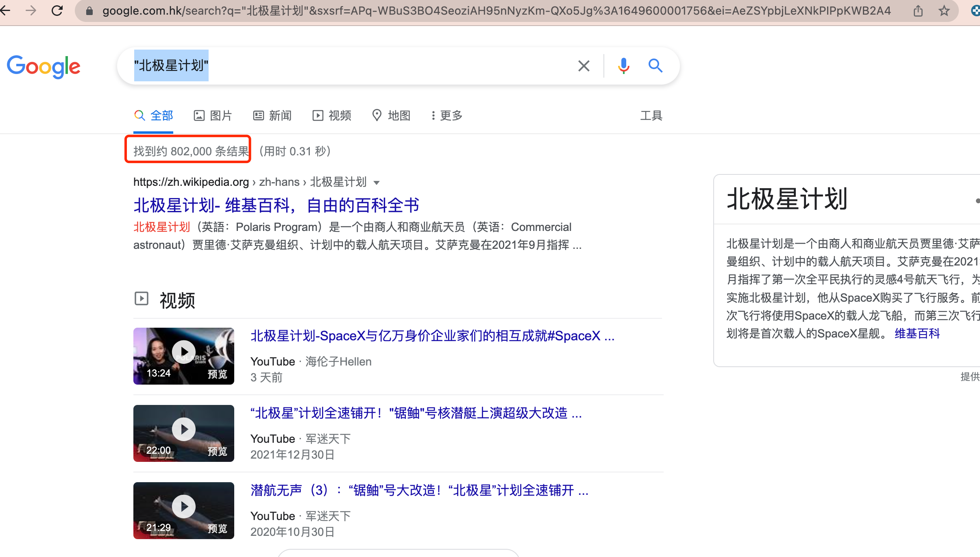The width and height of the screenshot is (980, 557).
Task: Click the URL in the address bar
Action: 496,11
